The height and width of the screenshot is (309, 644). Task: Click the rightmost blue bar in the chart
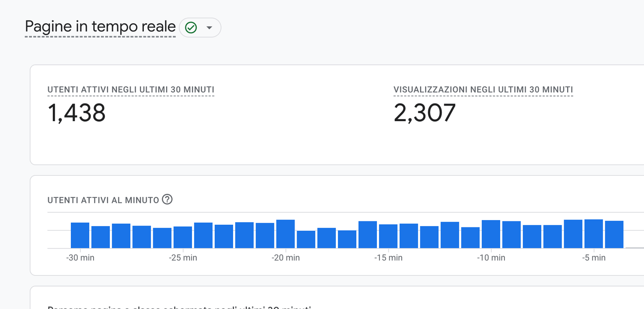(x=614, y=234)
